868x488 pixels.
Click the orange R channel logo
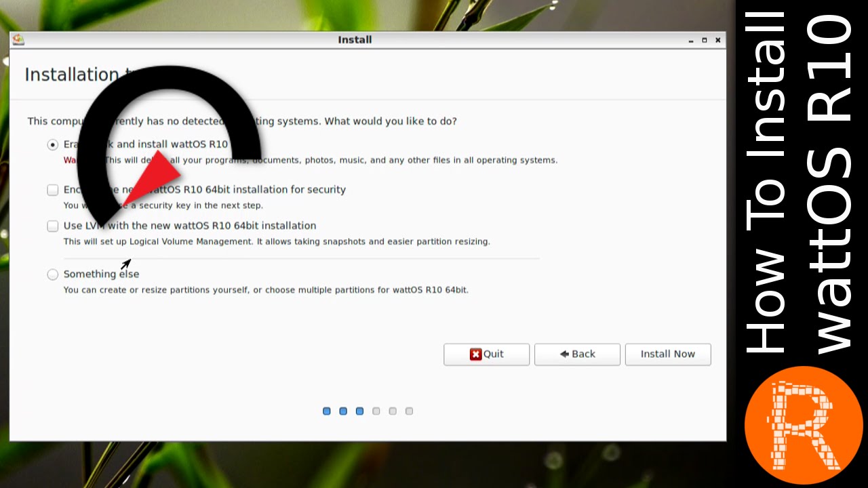pyautogui.click(x=804, y=425)
